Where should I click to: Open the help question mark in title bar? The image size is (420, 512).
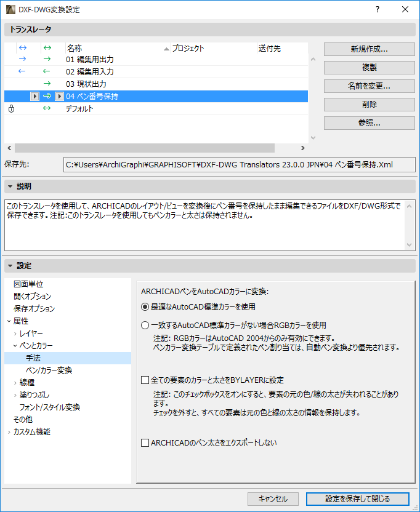378,9
